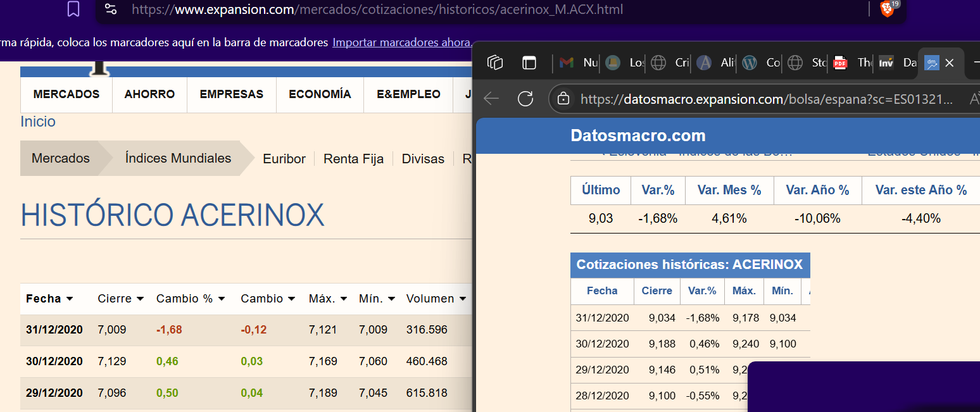Click the expansion.com URL field in Brave

[x=377, y=9]
